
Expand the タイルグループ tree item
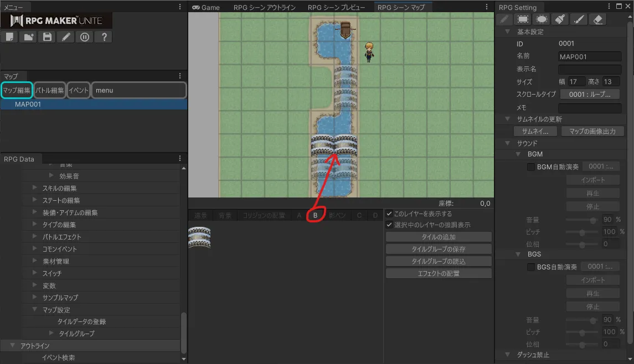52,334
